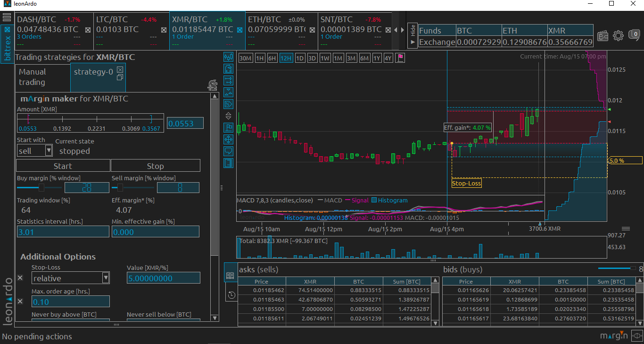Switch to the SNT/BTC market tab
Viewport: 644px width, 344px height.
click(355, 30)
